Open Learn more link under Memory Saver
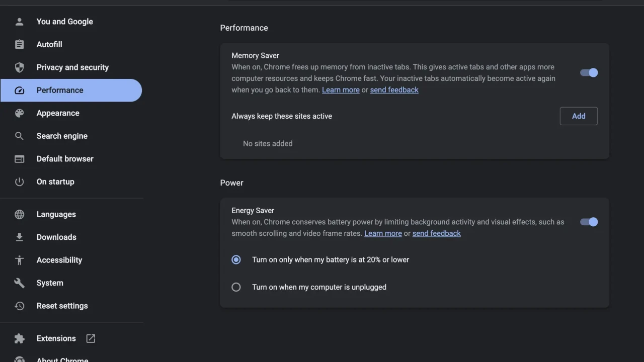 [341, 90]
